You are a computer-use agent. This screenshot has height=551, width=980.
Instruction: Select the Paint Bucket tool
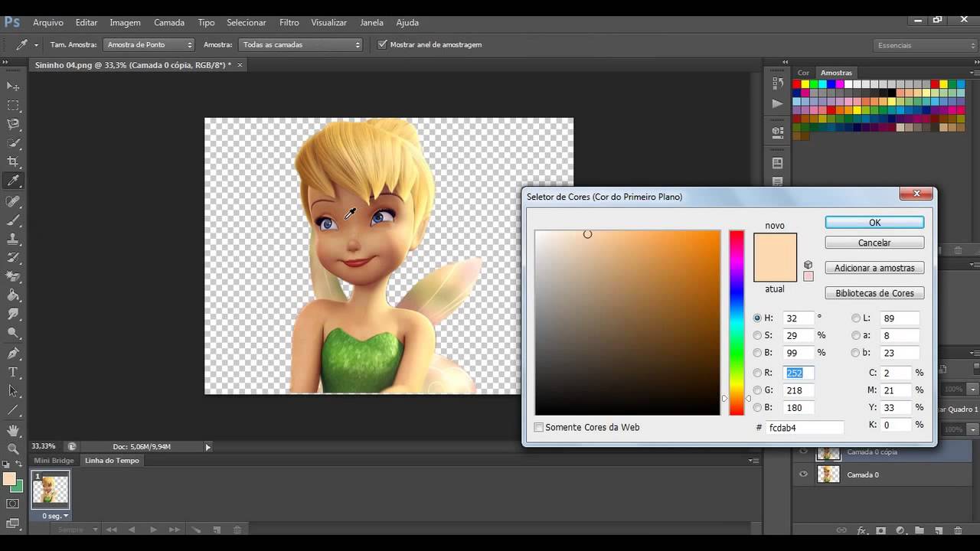pos(13,295)
